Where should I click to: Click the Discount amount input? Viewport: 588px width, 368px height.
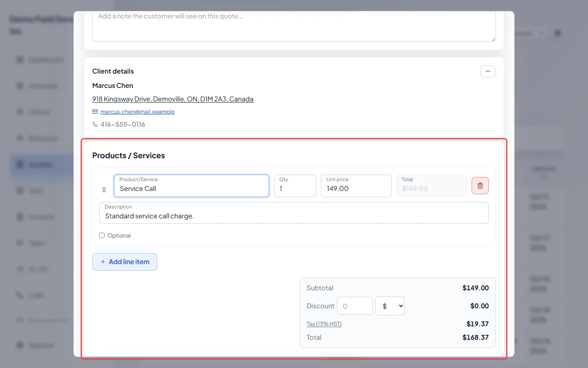354,306
